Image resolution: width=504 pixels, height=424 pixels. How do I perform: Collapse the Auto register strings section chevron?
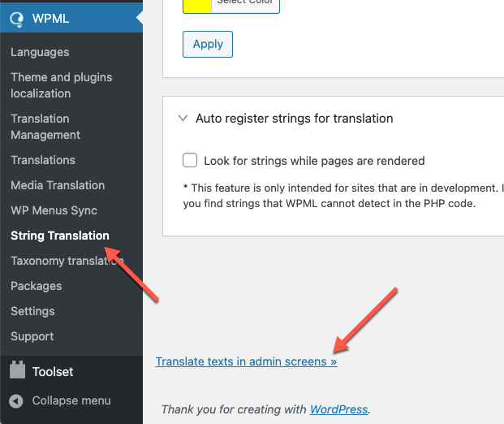point(183,118)
